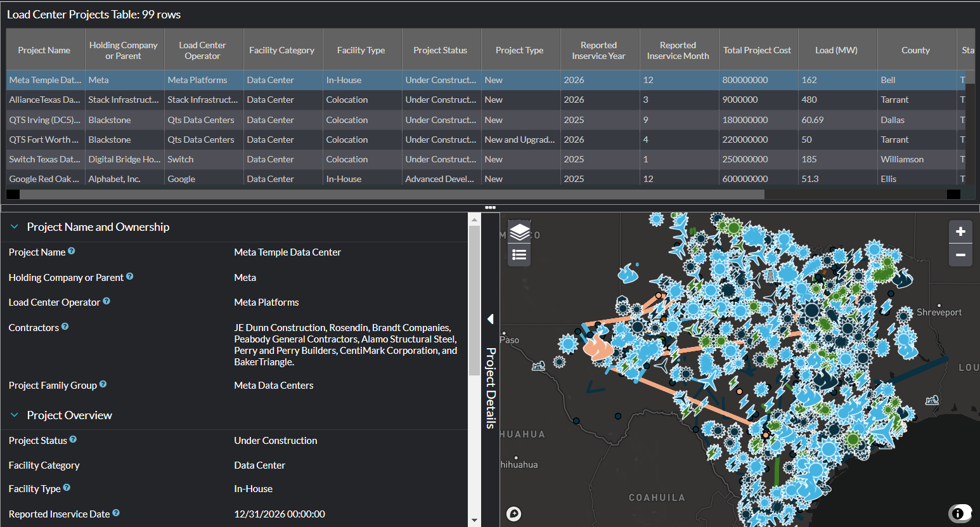Image resolution: width=980 pixels, height=527 pixels.
Task: Click the geolocation icon at map bottom left
Action: pos(514,513)
